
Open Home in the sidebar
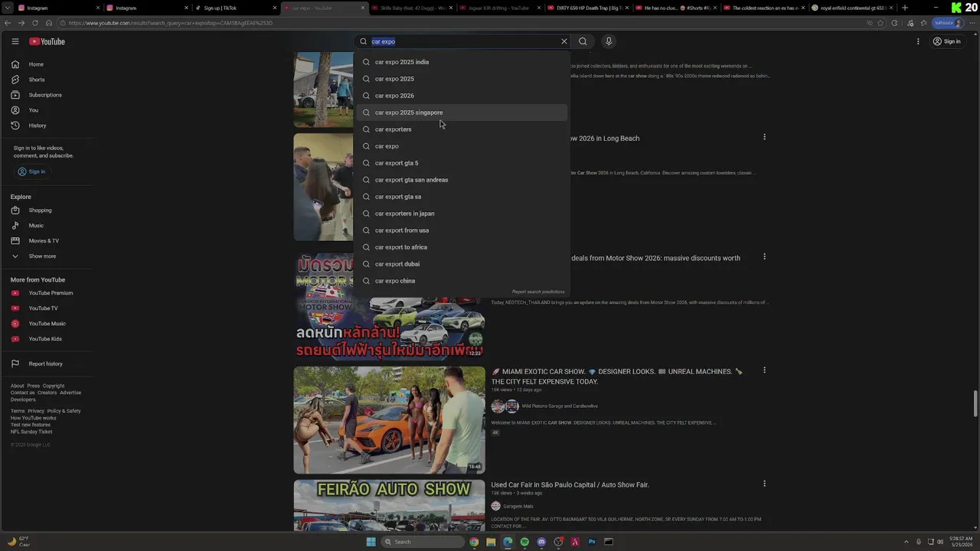pyautogui.click(x=46, y=64)
